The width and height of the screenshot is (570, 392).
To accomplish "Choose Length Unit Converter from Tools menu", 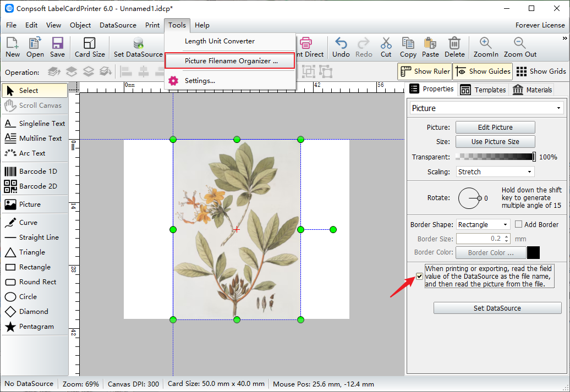I will pos(230,41).
